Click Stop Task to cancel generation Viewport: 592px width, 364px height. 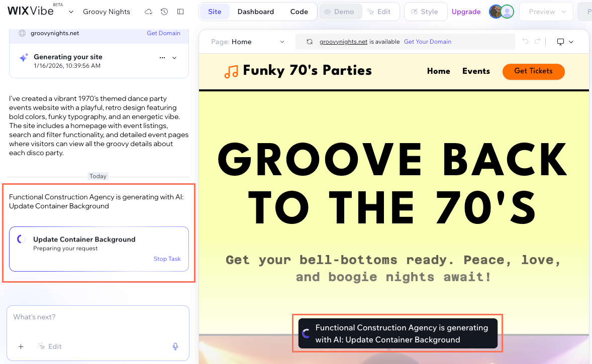[167, 259]
